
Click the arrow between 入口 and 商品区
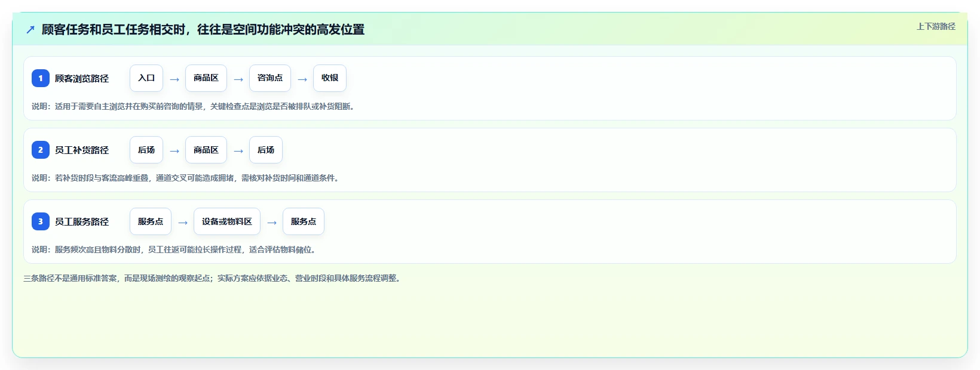click(174, 79)
